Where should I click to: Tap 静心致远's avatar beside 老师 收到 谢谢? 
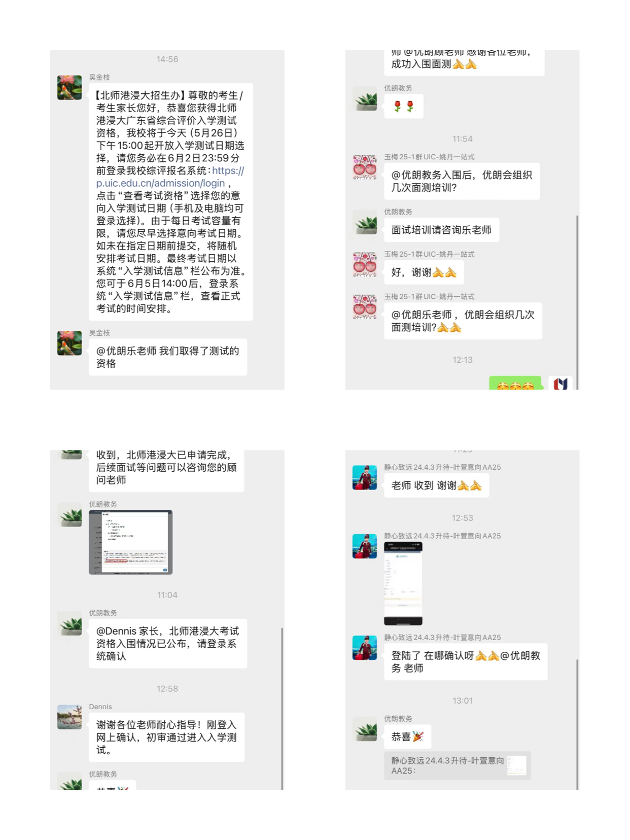coord(365,477)
